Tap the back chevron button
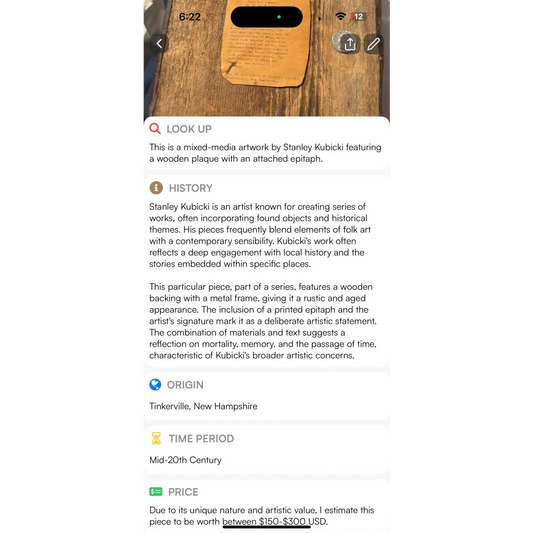Screen dimensions: 533x533 pos(159,44)
